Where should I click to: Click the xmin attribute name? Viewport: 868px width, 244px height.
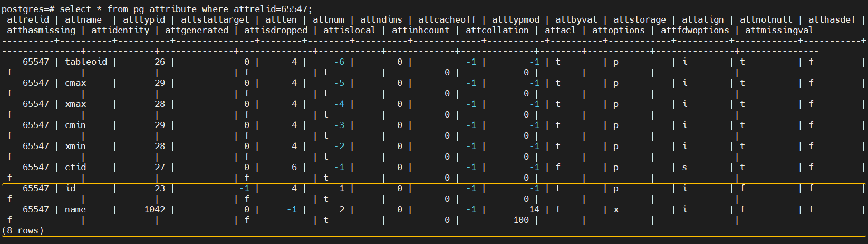[75, 146]
